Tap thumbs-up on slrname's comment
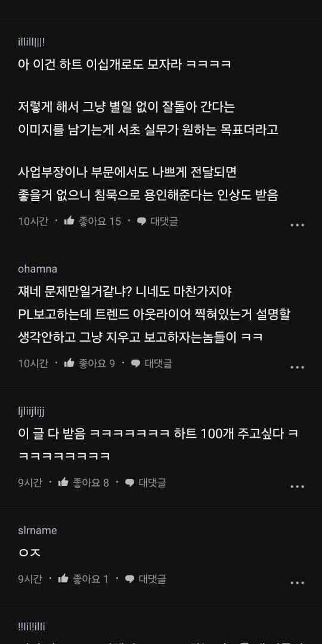 63,579
